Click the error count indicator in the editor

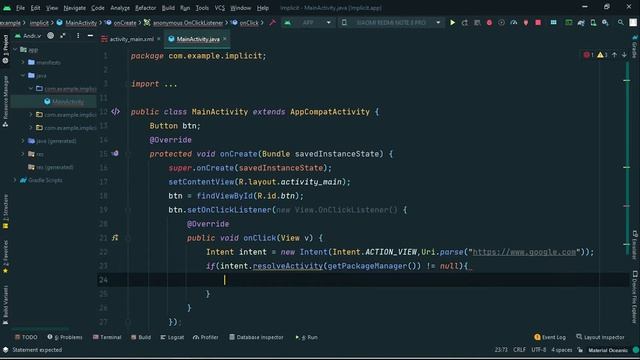coord(588,55)
